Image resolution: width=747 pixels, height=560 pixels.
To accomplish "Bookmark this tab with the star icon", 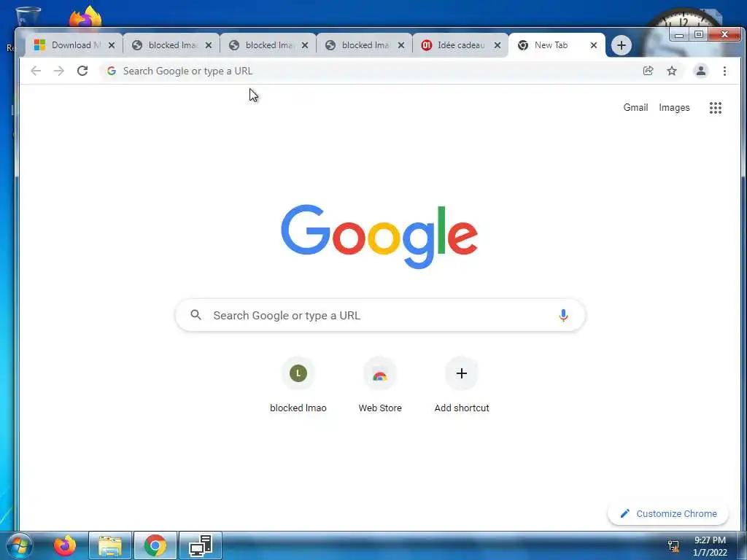I will point(672,71).
